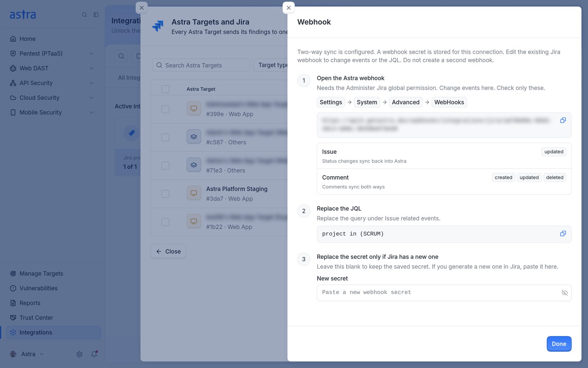Open the notifications bell
Viewport: 588px width, 368px height.
coord(94,354)
